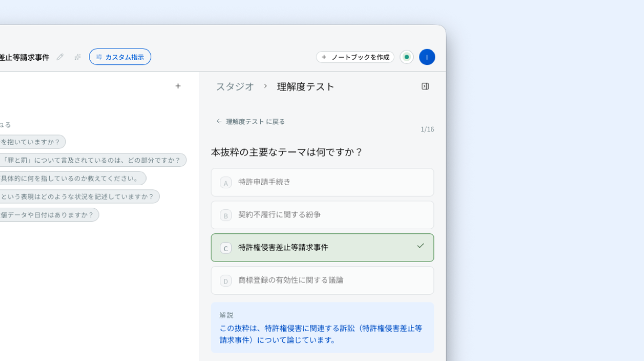This screenshot has height=361, width=644.
Task: Select answer C 特許権侵害差止等請求事件
Action: click(x=323, y=247)
